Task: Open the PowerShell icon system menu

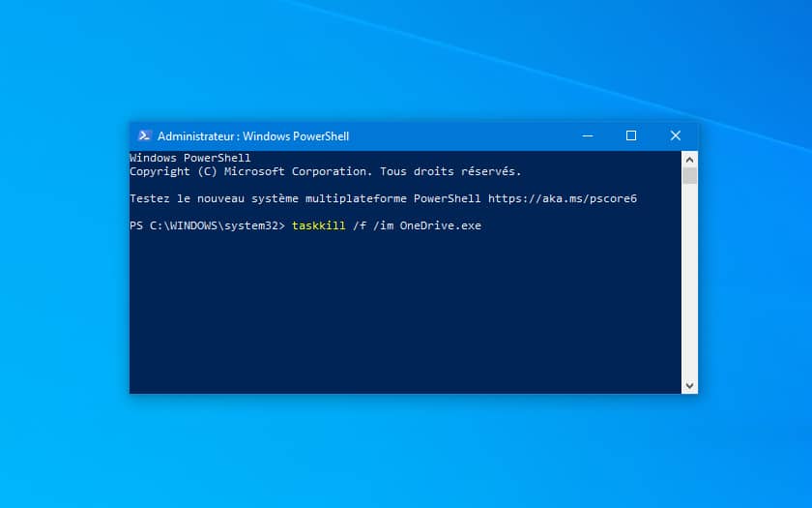Action: (x=144, y=135)
